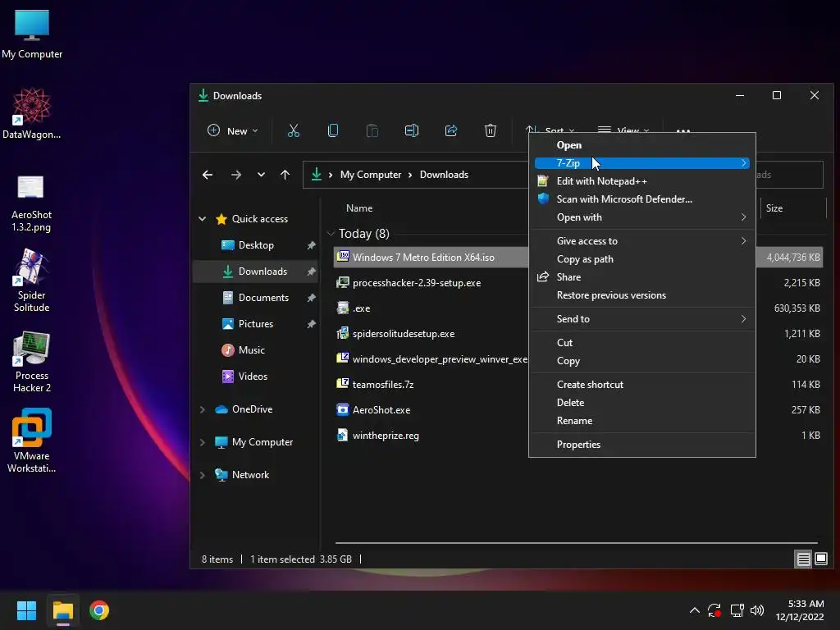
Task: Open the Windows Start button
Action: 26,610
